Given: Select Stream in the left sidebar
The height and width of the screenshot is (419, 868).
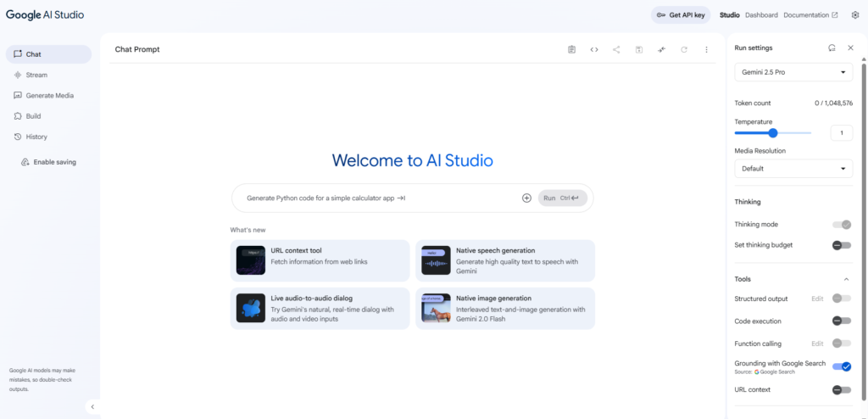Looking at the screenshot, I should 36,75.
